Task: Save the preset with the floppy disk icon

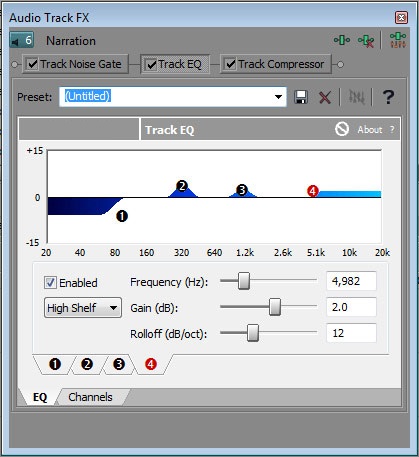Action: [301, 97]
